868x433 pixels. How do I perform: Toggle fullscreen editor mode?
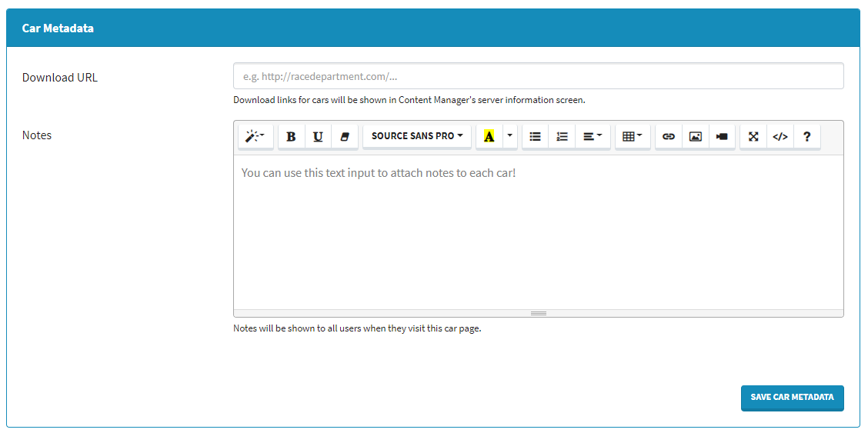[753, 136]
